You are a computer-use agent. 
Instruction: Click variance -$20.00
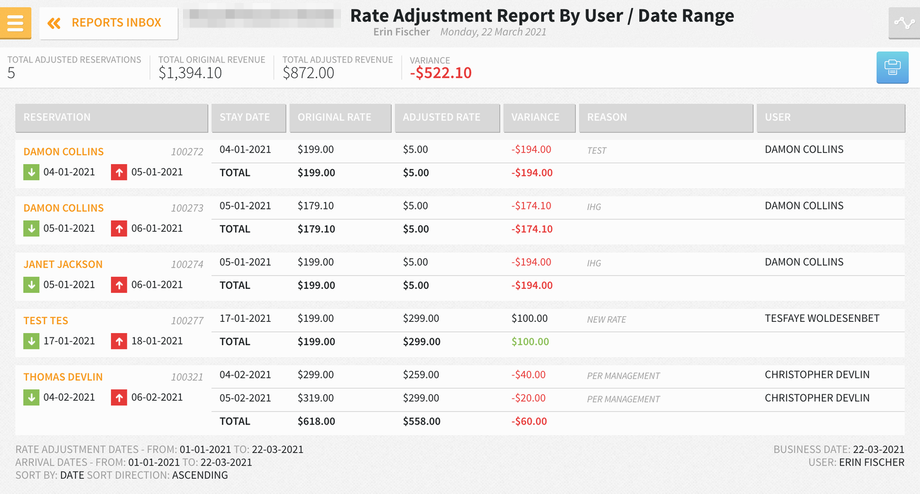click(529, 398)
